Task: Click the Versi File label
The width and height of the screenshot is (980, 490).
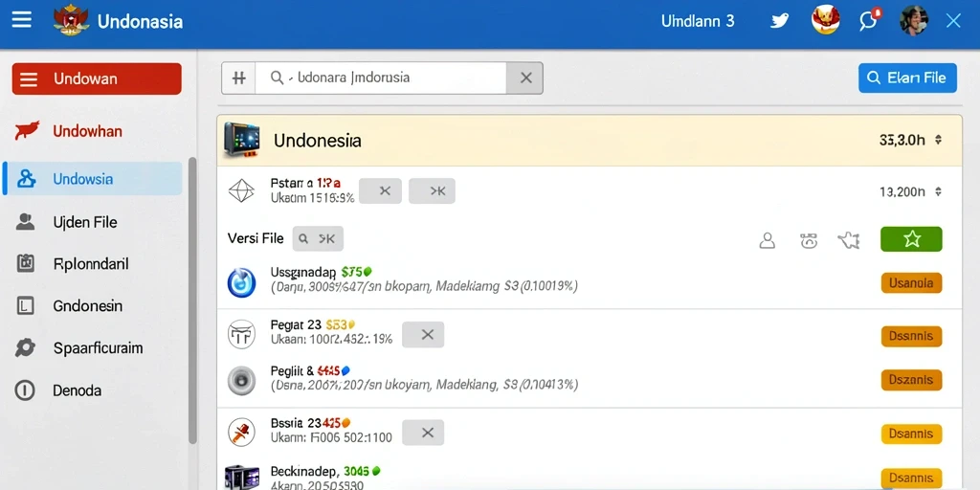Action: [x=256, y=238]
